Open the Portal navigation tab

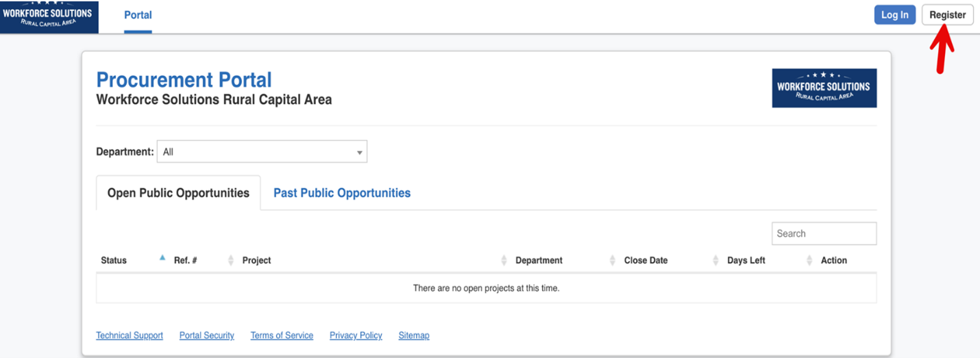point(138,15)
